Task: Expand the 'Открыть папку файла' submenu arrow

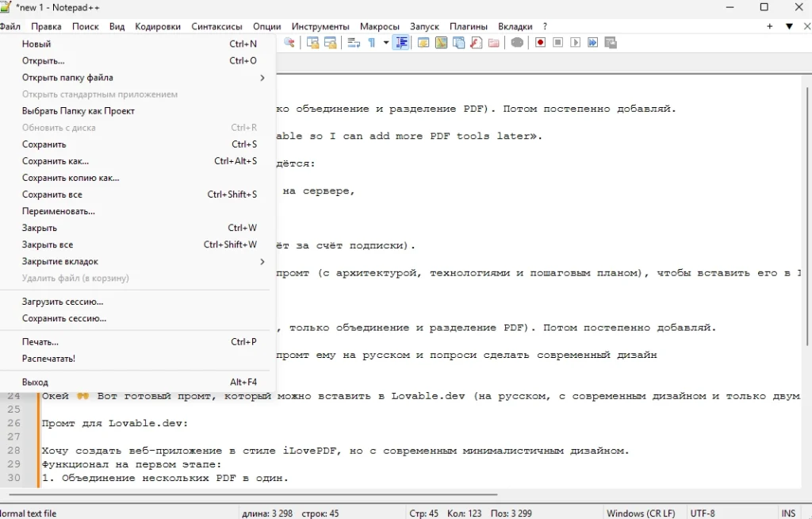Action: (x=262, y=78)
